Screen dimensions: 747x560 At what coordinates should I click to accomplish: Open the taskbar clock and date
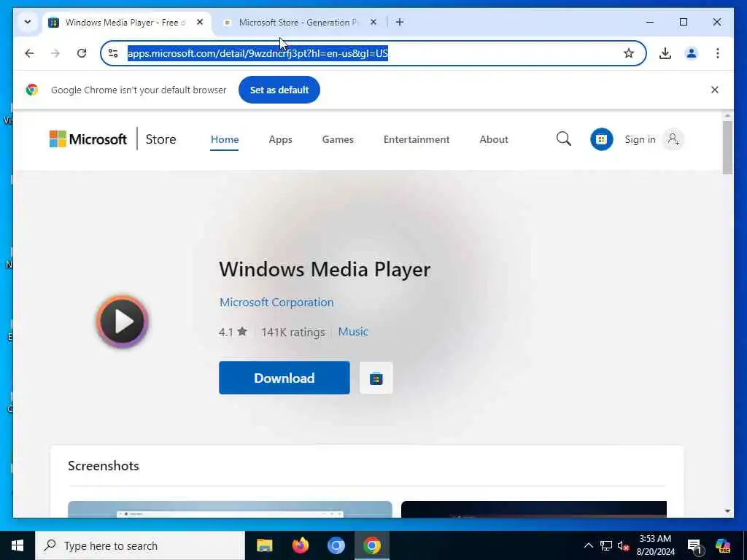656,545
